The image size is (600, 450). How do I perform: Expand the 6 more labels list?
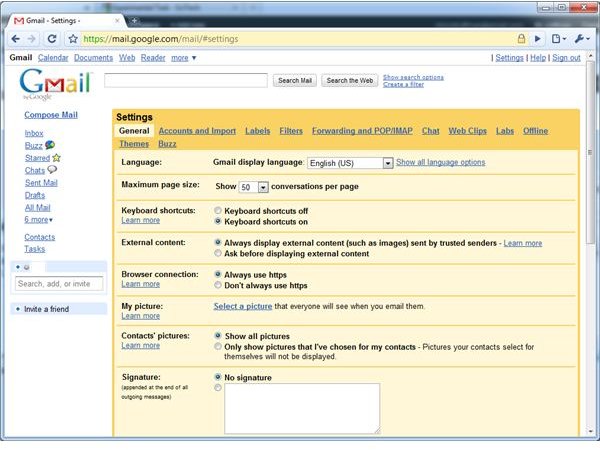[39, 220]
